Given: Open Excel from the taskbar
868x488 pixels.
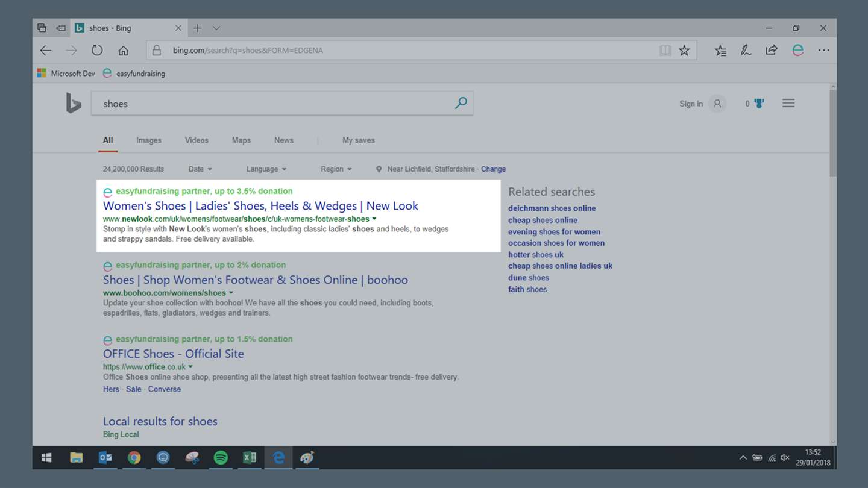Looking at the screenshot, I should pyautogui.click(x=250, y=458).
